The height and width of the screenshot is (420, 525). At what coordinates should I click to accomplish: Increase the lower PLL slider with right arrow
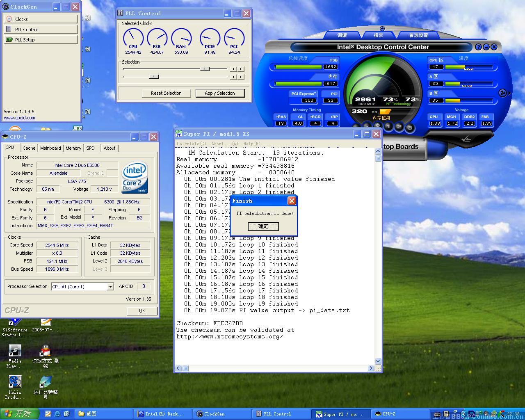click(241, 77)
